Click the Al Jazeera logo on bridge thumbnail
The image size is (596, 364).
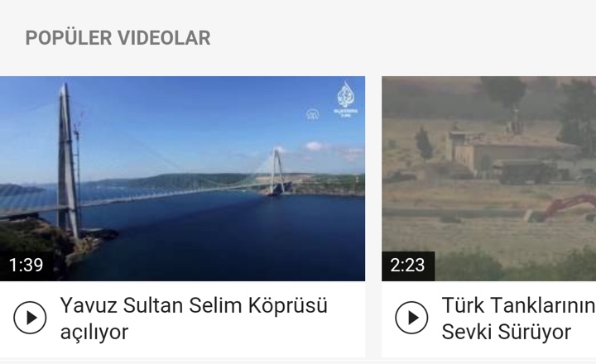pos(346,99)
